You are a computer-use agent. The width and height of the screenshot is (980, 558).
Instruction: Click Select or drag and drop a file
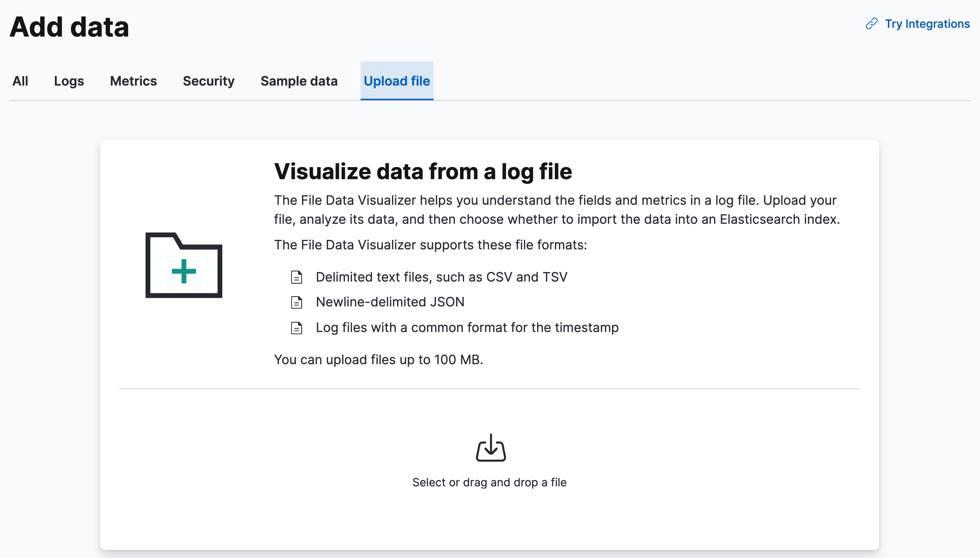(x=490, y=482)
